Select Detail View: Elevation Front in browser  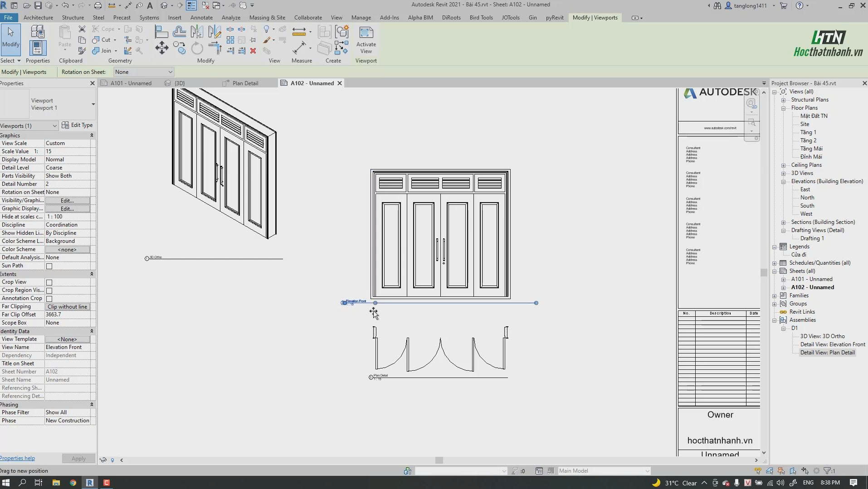pos(833,345)
